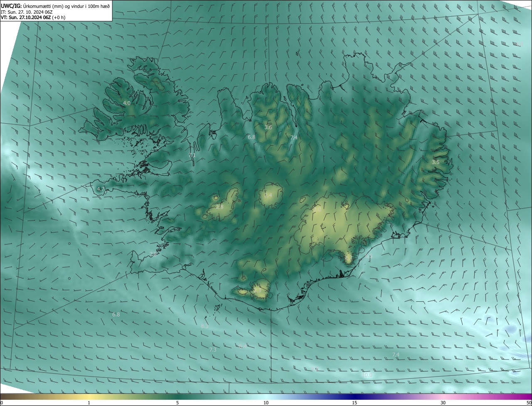Click the 6.8 value in northern Iceland

[x=251, y=137]
